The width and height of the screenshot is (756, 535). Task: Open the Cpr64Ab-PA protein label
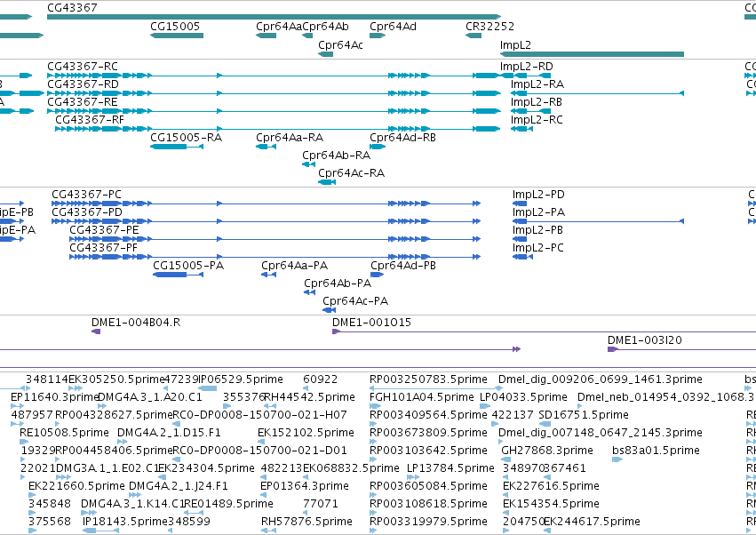[338, 283]
